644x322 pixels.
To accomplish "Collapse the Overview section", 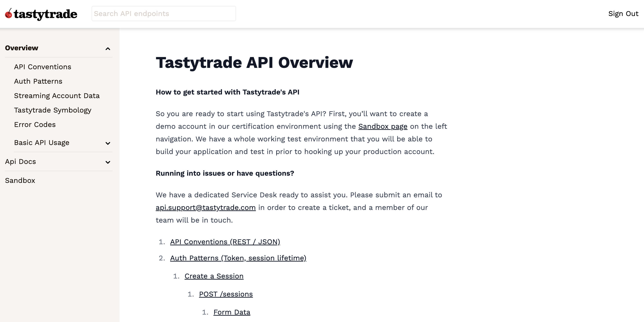I will (108, 48).
